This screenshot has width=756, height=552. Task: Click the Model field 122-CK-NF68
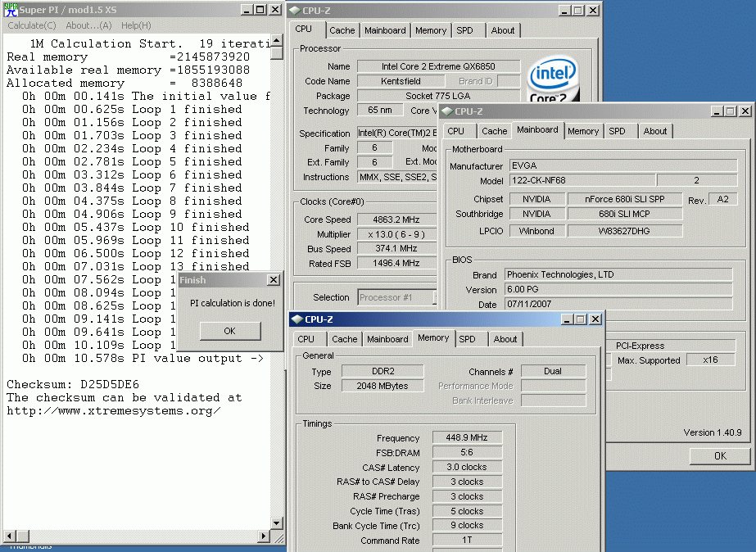(582, 180)
